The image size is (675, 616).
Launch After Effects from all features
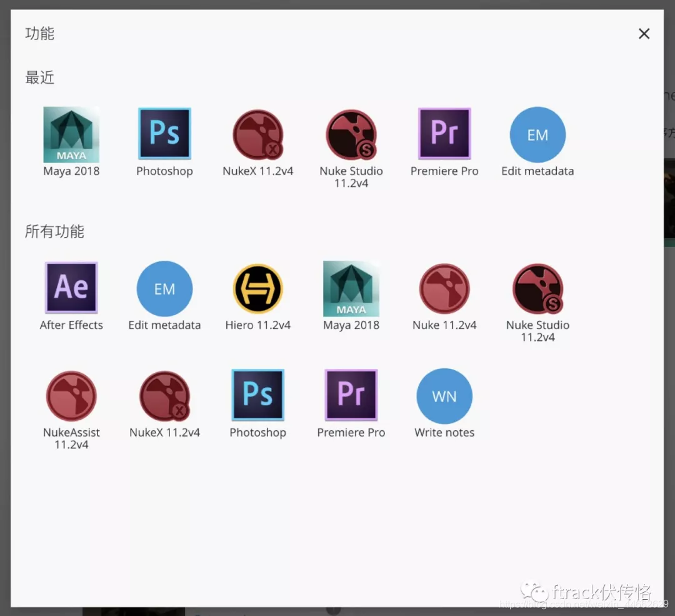(x=71, y=288)
